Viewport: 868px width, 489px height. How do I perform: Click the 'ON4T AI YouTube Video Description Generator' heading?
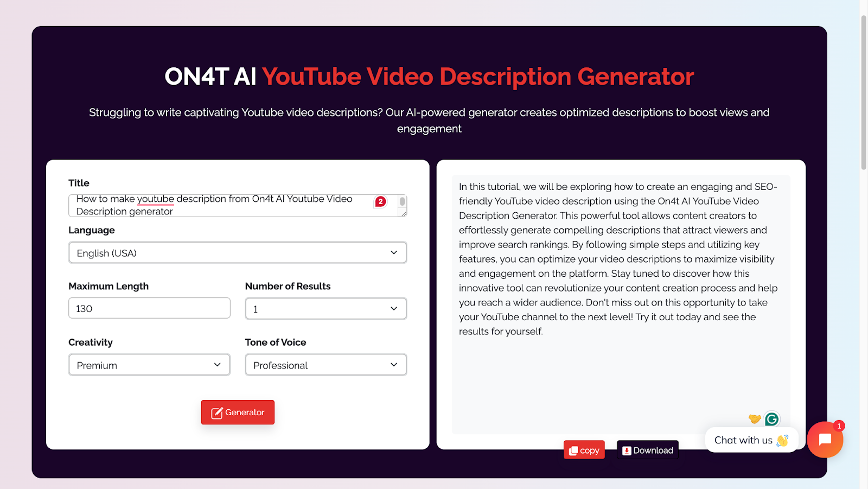click(x=429, y=77)
